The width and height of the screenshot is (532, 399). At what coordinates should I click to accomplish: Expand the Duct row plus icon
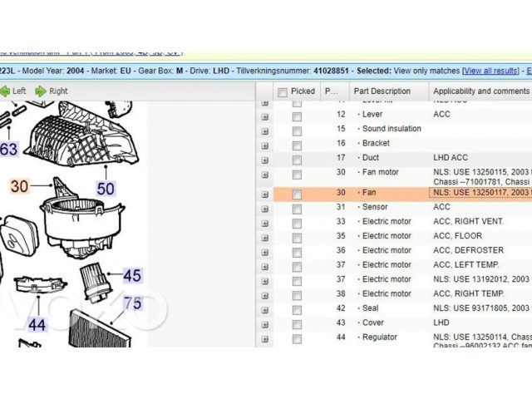coord(265,159)
